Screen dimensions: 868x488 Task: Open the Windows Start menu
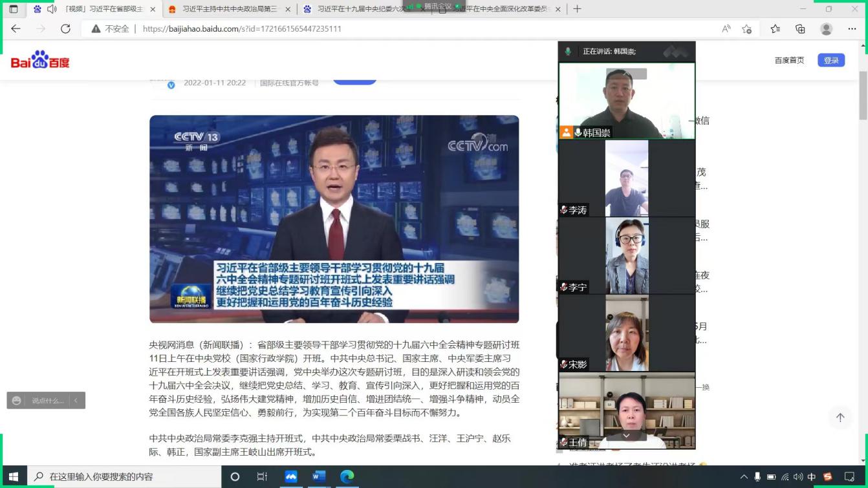pyautogui.click(x=13, y=477)
